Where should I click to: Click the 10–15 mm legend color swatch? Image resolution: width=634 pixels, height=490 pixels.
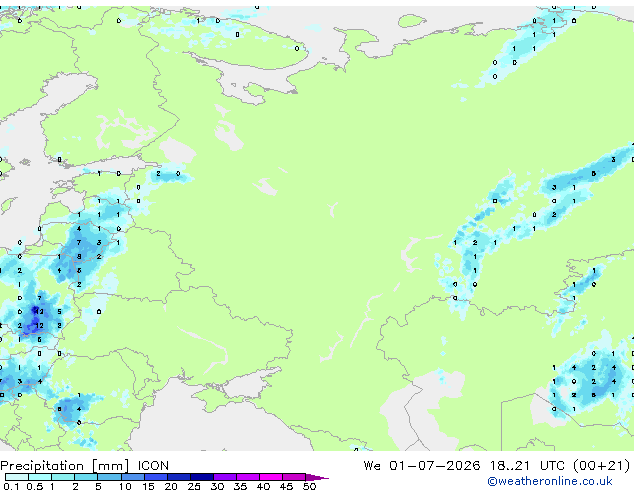pyautogui.click(x=132, y=477)
